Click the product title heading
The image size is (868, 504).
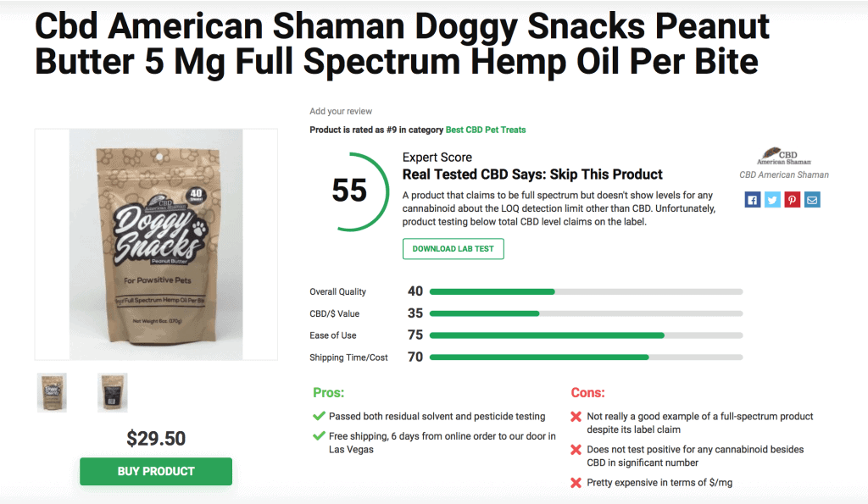click(x=402, y=44)
